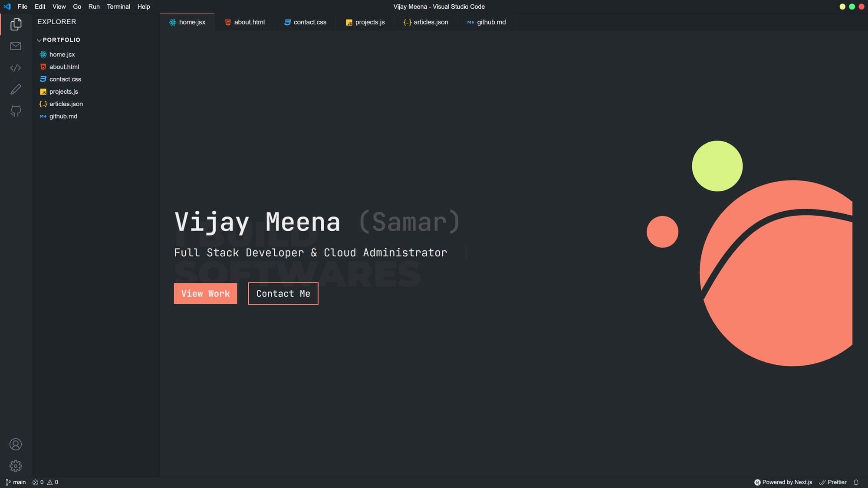Select the Prettier status bar item
Viewport: 868px width, 488px height.
(x=832, y=482)
